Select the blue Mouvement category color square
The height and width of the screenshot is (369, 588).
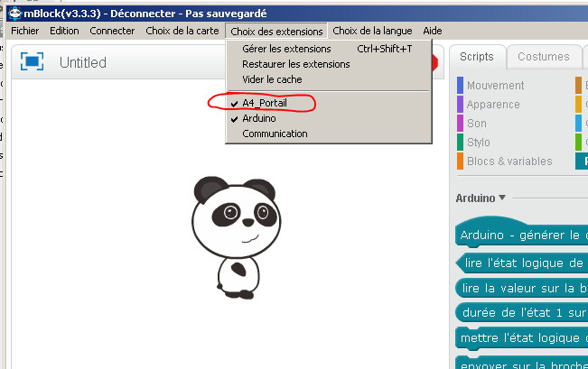460,86
